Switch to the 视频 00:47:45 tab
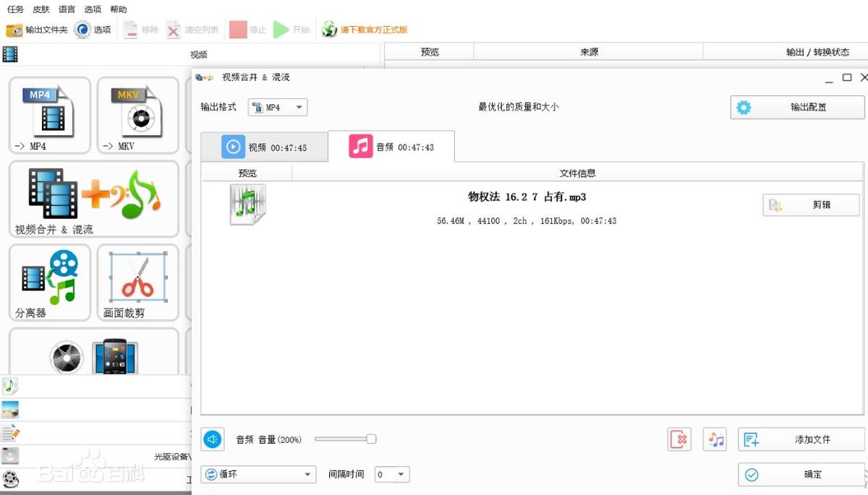 (x=264, y=147)
